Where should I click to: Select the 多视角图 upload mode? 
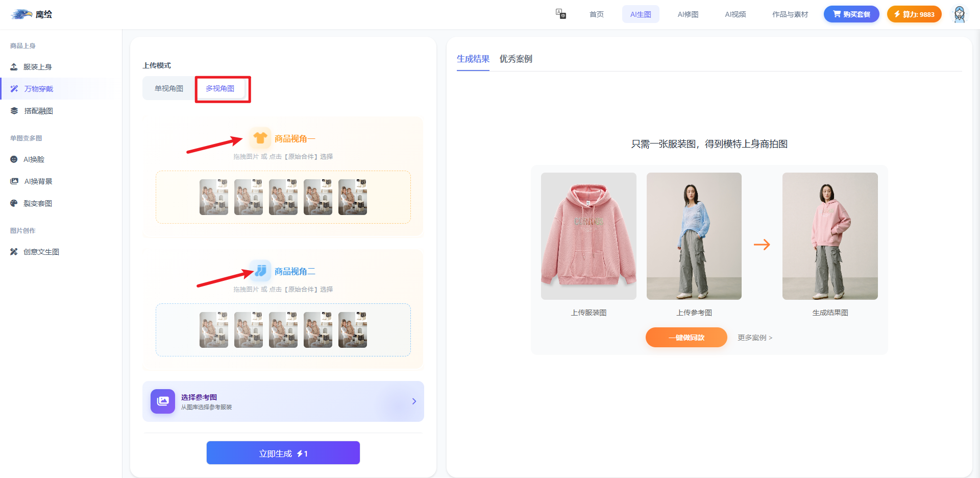(x=220, y=88)
